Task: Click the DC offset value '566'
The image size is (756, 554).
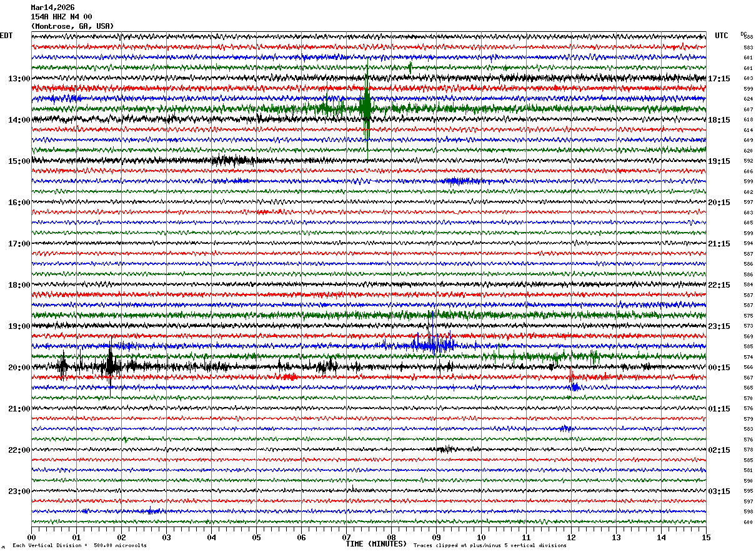Action: [x=748, y=368]
